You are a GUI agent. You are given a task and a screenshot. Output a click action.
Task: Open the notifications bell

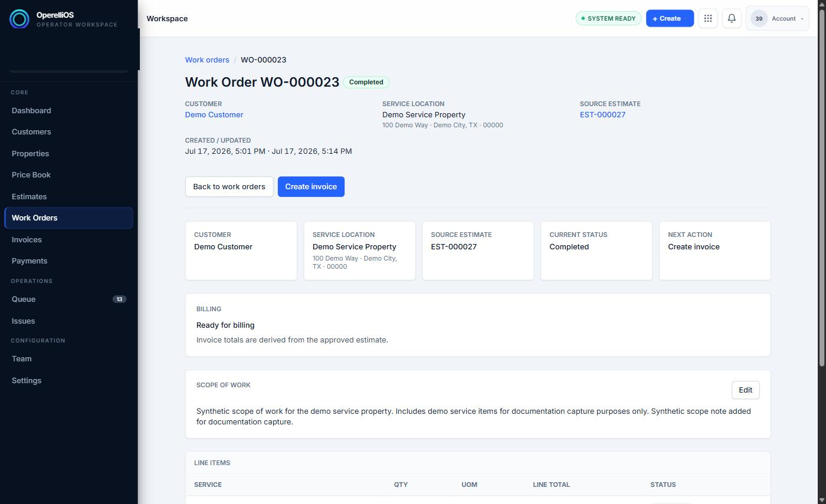(x=732, y=18)
